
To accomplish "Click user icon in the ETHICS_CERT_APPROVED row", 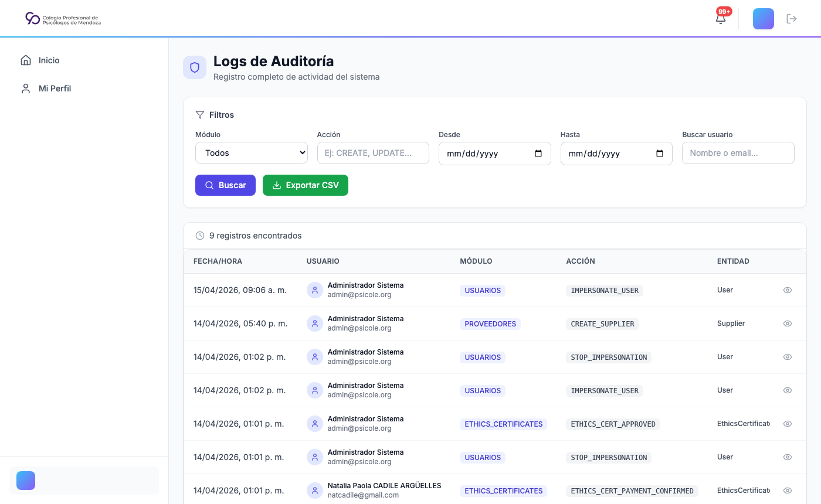I will pos(315,424).
